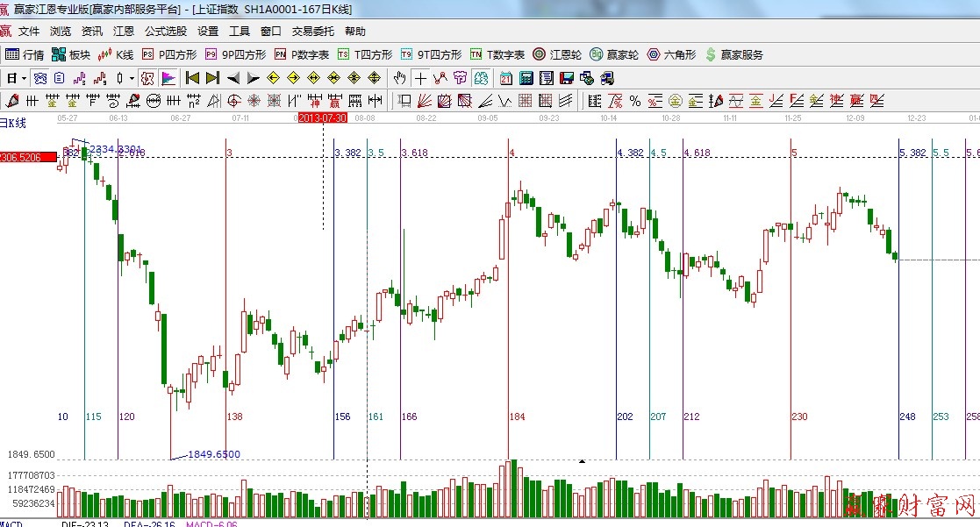The height and width of the screenshot is (527, 980).
Task: Click the 行情 quotes button
Action: pos(25,54)
